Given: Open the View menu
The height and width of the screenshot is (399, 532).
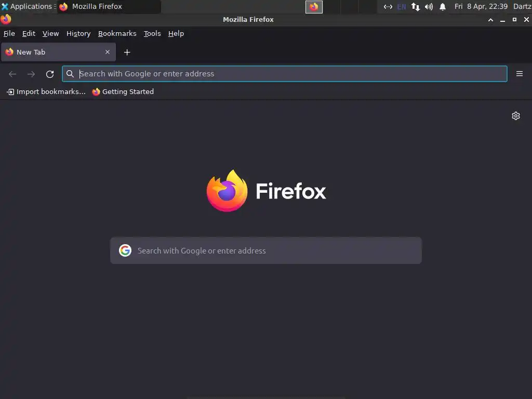Looking at the screenshot, I should point(50,34).
